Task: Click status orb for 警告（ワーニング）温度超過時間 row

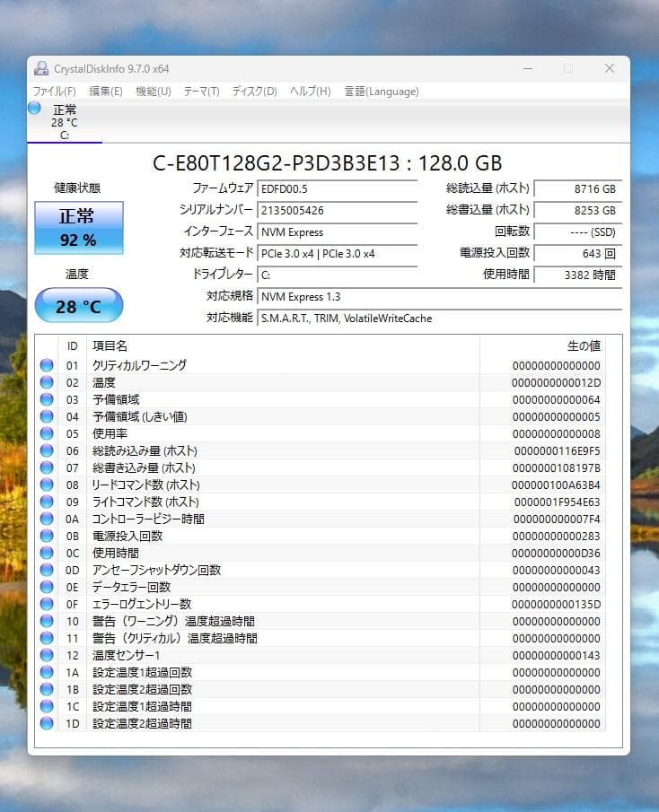Action: coord(47,621)
